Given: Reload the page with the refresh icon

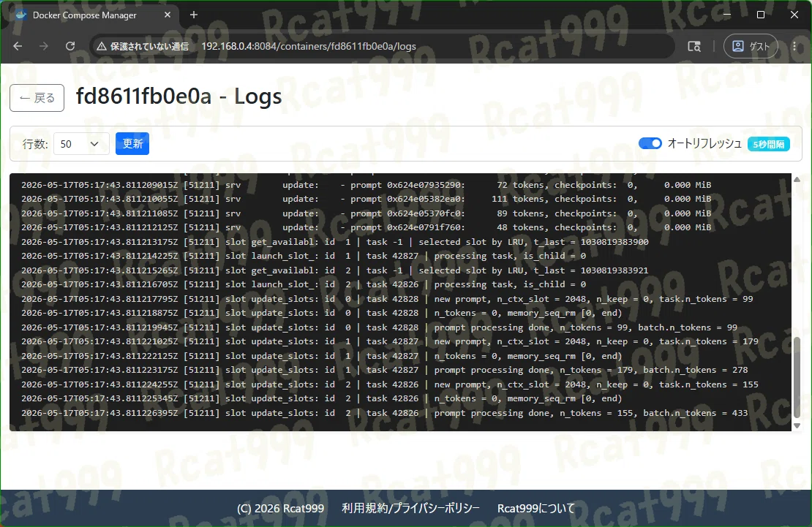Looking at the screenshot, I should 70,46.
